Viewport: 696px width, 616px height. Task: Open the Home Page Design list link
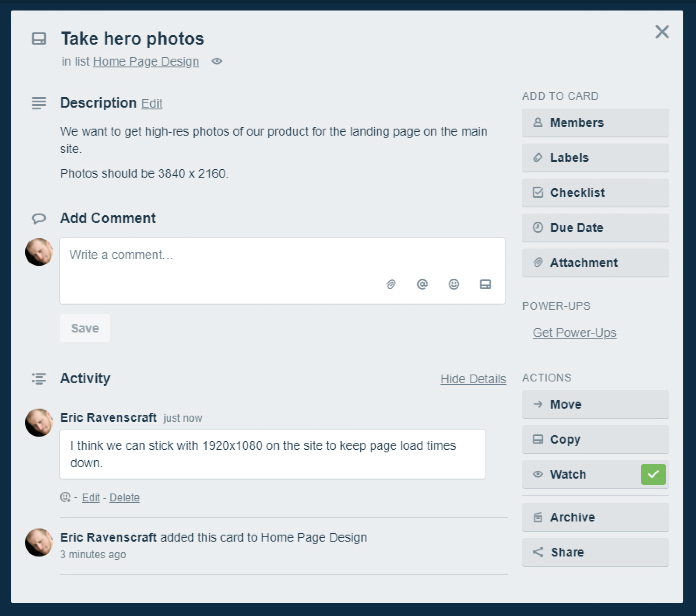[x=146, y=62]
